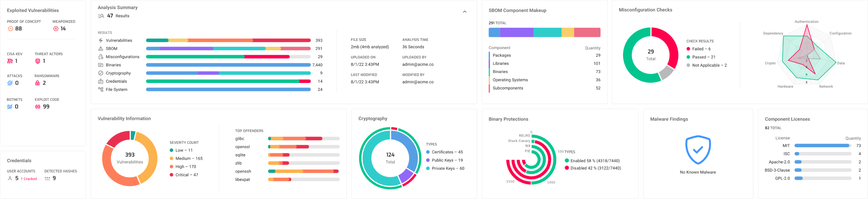Select 'Private Keys – 60' legend entry
868x199 pixels.
(x=445, y=169)
